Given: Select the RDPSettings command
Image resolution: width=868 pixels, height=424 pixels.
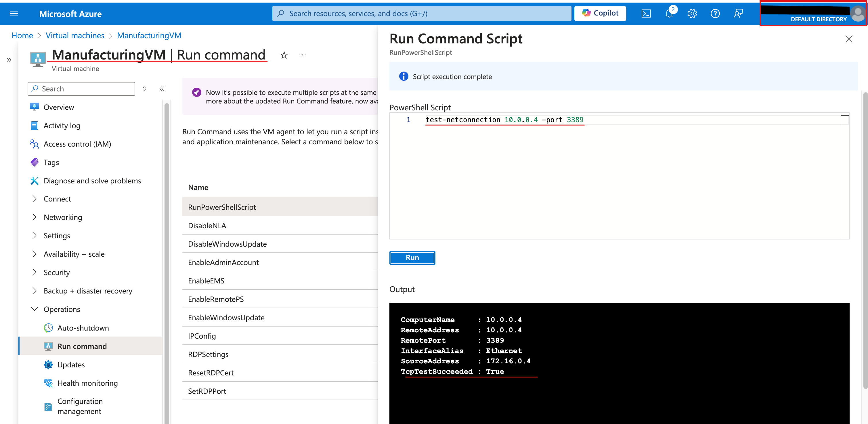Looking at the screenshot, I should 280,354.
